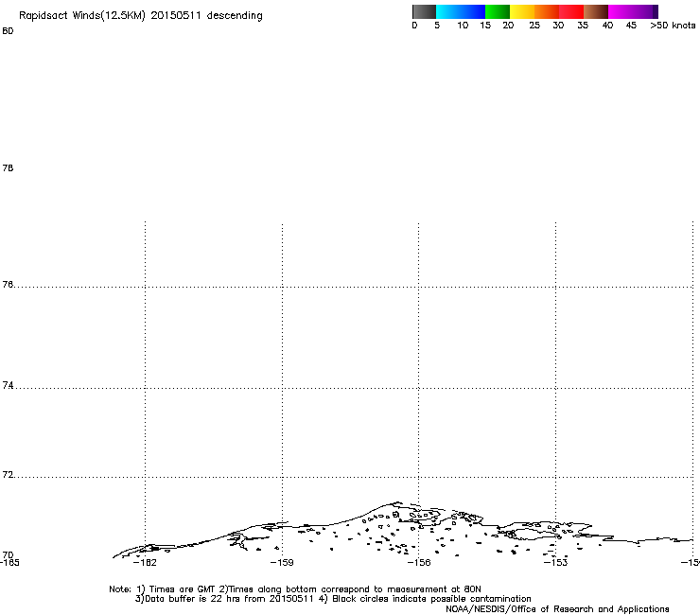Screen dimensions: 700x615
Task: Click the yellow 20-25 knots color band
Action: pyautogui.click(x=522, y=11)
